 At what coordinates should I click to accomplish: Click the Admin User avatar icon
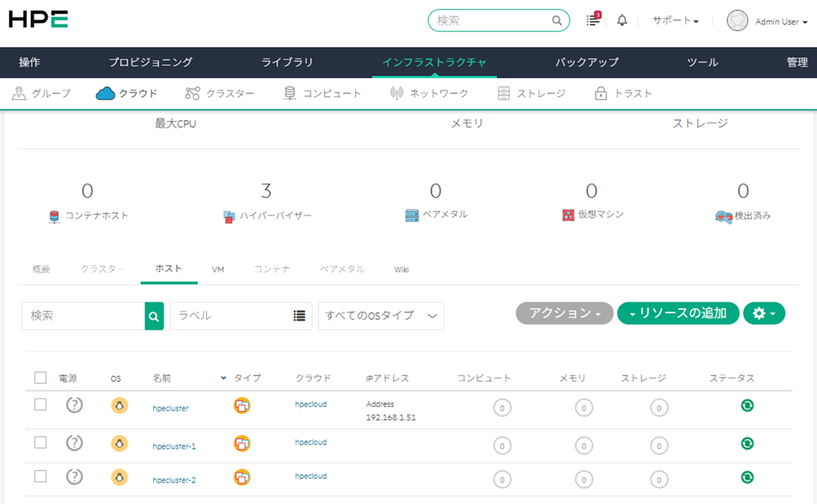pos(737,21)
